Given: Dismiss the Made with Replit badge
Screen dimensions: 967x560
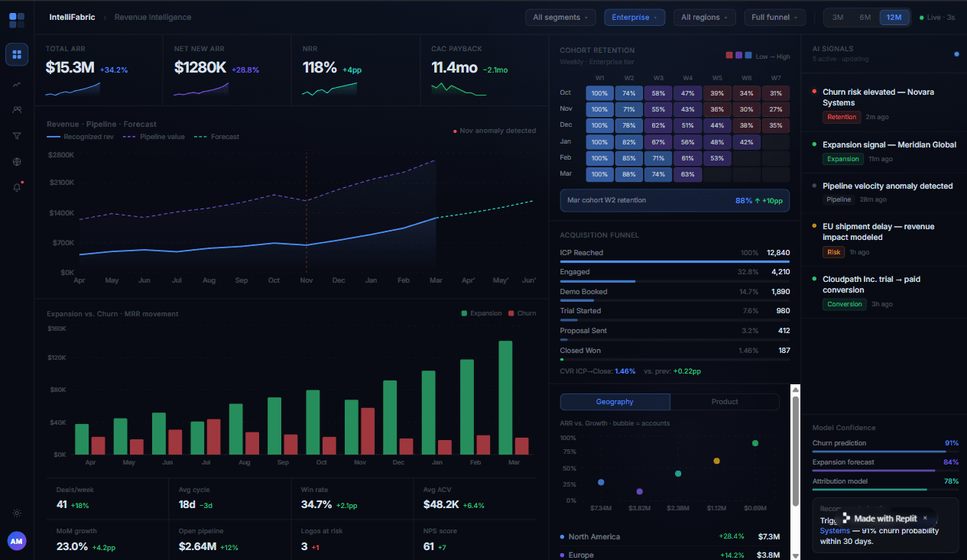Looking at the screenshot, I should pos(924,518).
